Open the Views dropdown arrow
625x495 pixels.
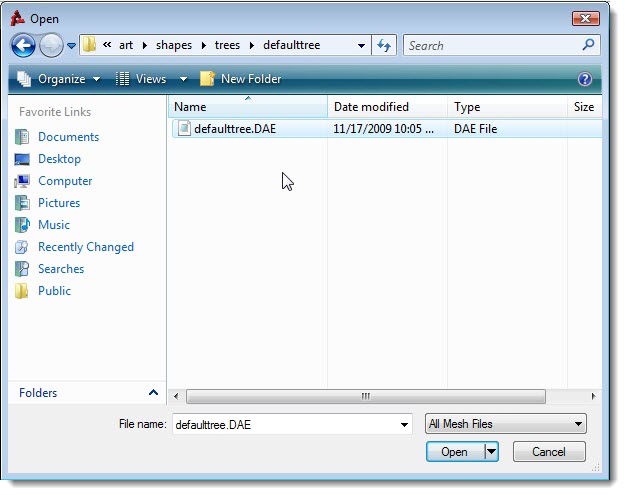[183, 79]
